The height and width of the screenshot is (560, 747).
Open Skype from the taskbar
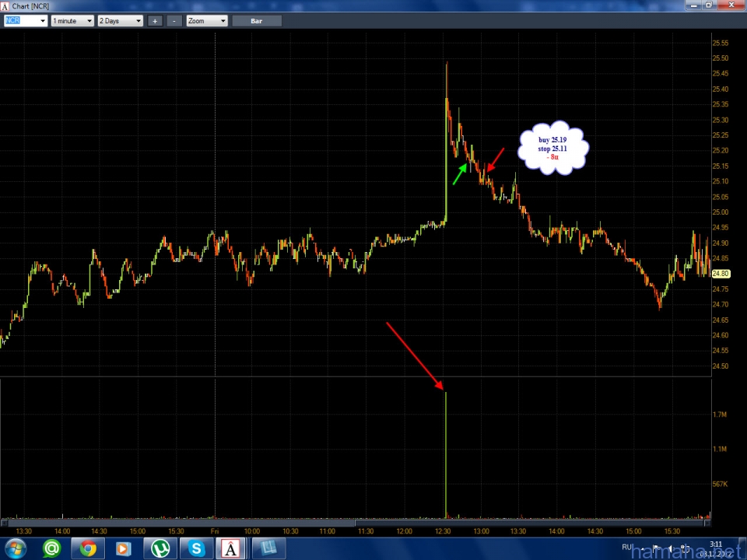(x=196, y=548)
